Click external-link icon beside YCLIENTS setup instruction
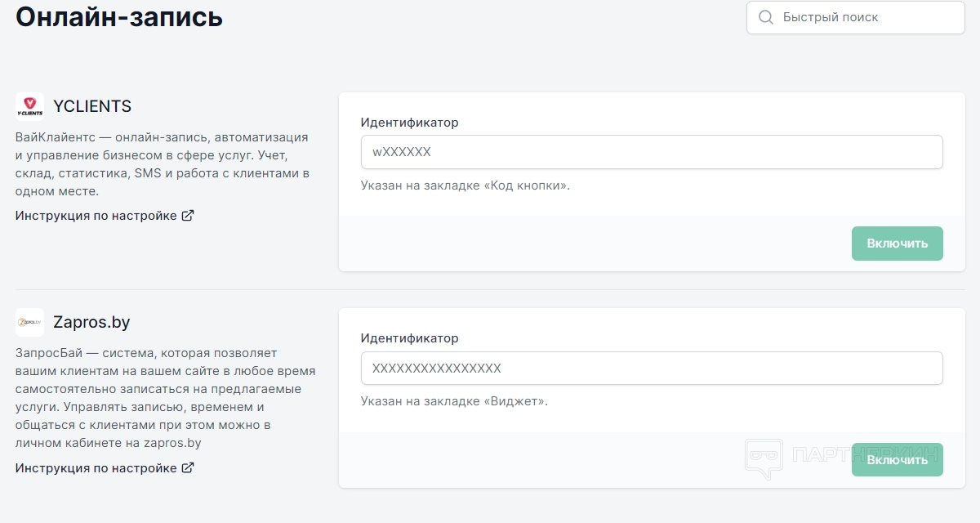Image resolution: width=980 pixels, height=523 pixels. 188,216
